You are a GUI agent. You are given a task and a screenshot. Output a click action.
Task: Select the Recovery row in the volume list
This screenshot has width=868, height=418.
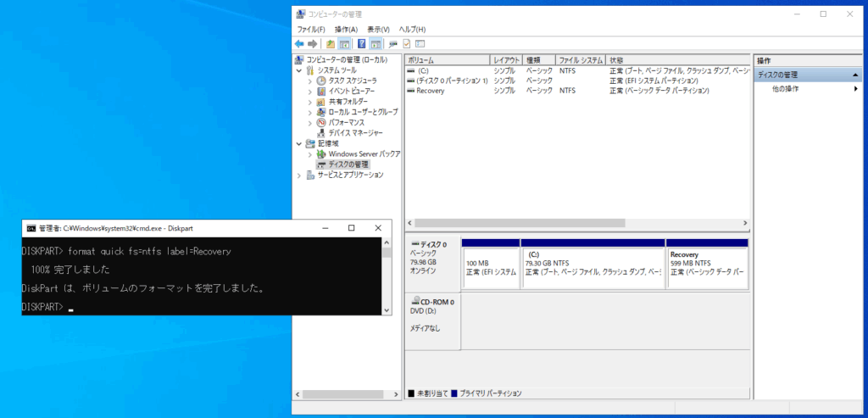point(431,91)
